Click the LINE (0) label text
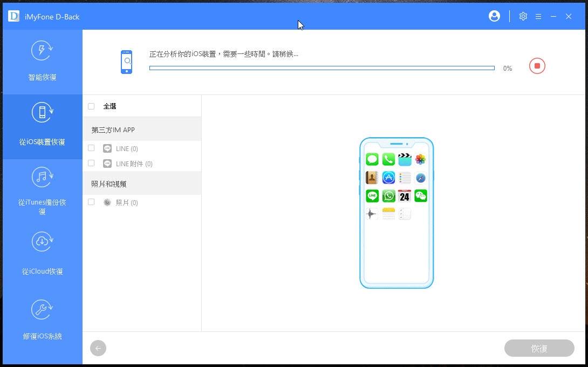 [127, 148]
